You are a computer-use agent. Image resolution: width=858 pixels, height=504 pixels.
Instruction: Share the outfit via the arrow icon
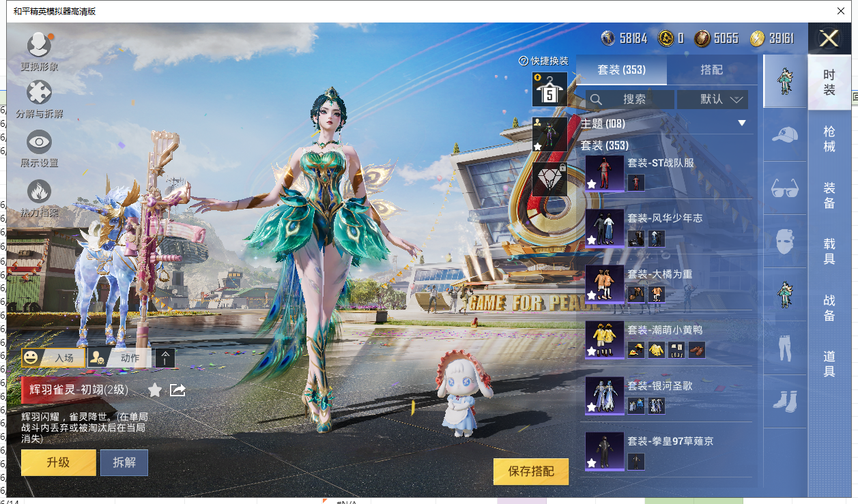tap(177, 389)
